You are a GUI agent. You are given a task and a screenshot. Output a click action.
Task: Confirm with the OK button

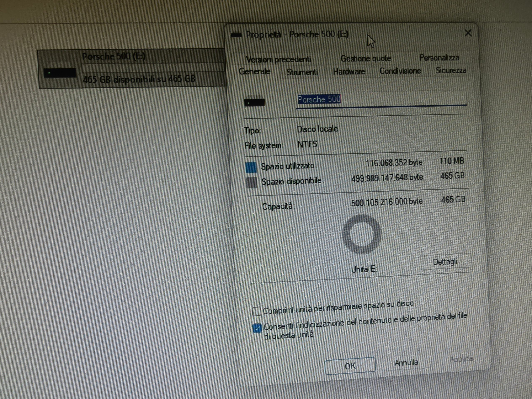point(350,366)
